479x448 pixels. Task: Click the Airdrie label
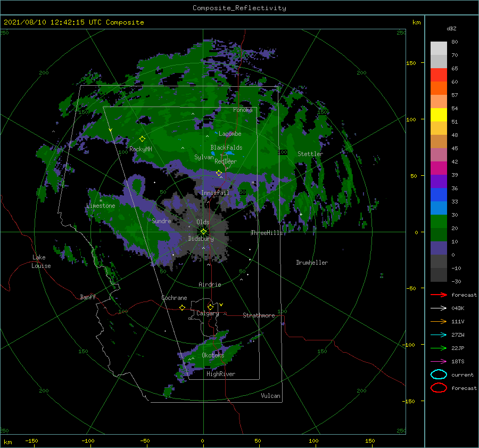tap(210, 284)
